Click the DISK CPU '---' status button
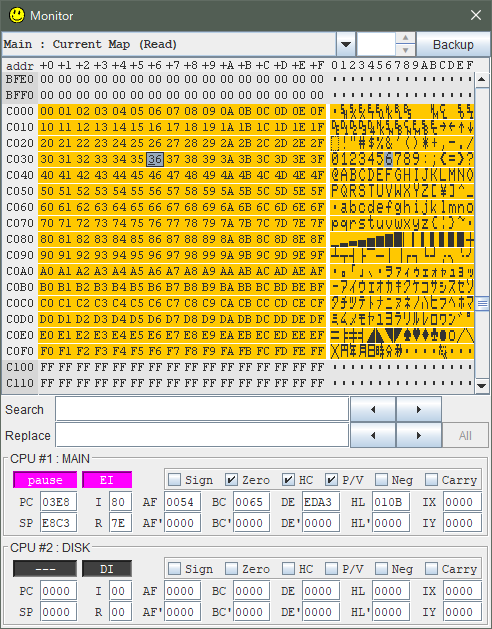 point(45,569)
